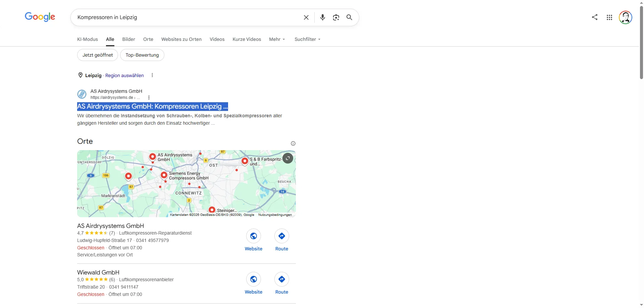The image size is (644, 308).
Task: Click the CONNEWITZ label on the map
Action: 189,193
